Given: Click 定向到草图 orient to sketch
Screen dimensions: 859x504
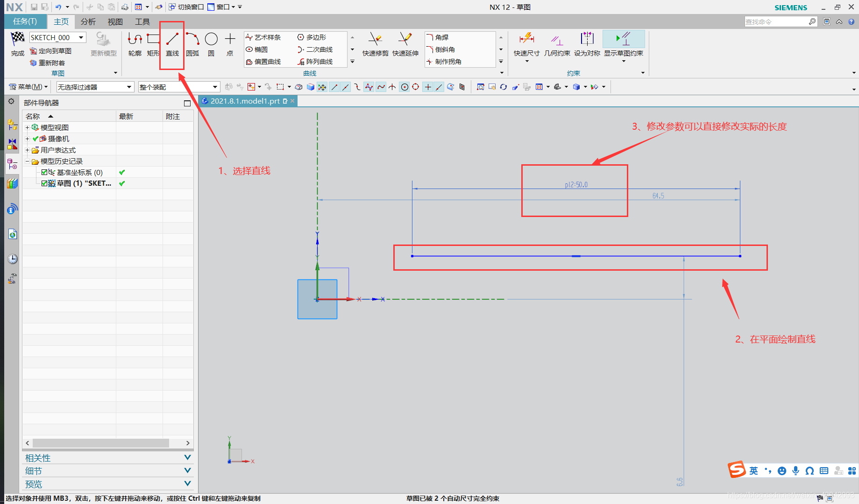Looking at the screenshot, I should click(x=51, y=51).
